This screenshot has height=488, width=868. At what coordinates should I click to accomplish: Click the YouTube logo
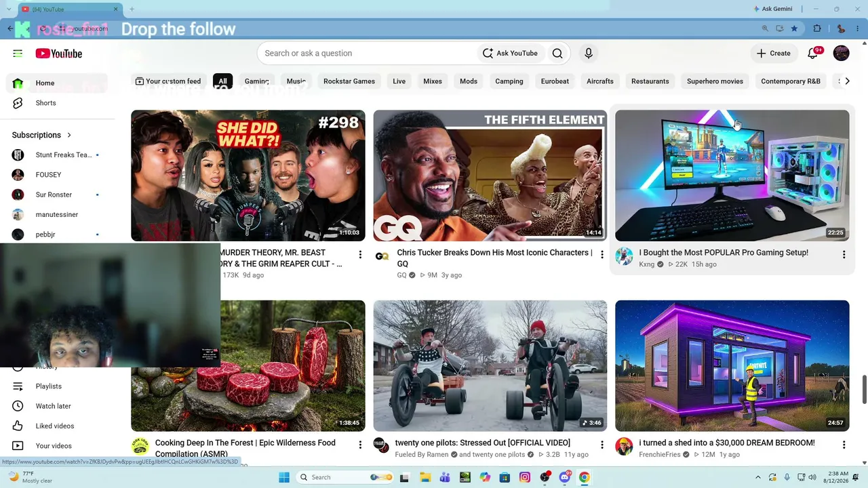pyautogui.click(x=59, y=54)
